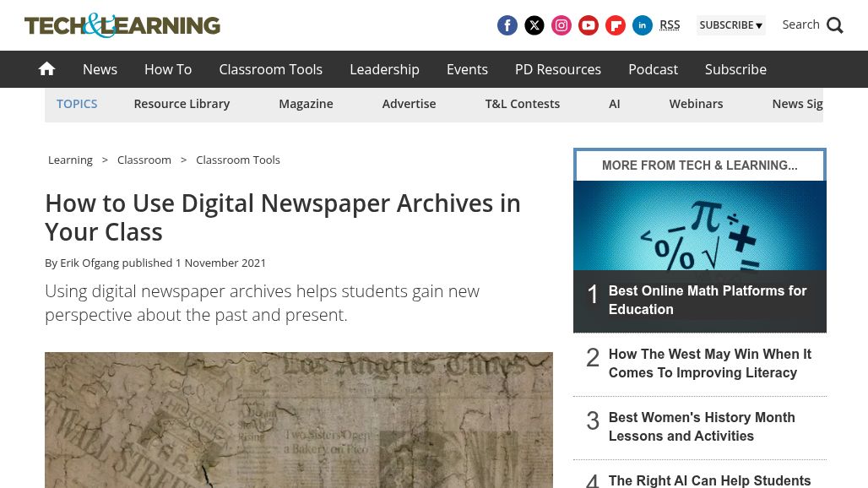Viewport: 868px width, 488px height.
Task: Expand the Subscribe dropdown in header
Action: pyautogui.click(x=730, y=25)
